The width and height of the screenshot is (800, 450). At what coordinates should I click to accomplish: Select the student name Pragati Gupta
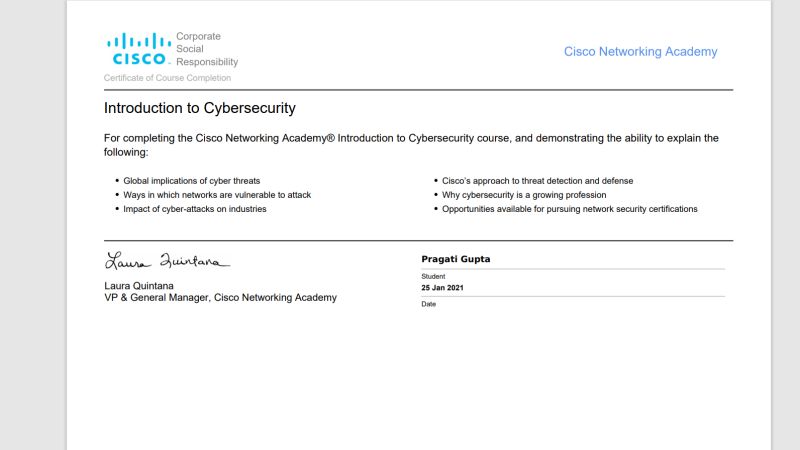click(x=456, y=259)
